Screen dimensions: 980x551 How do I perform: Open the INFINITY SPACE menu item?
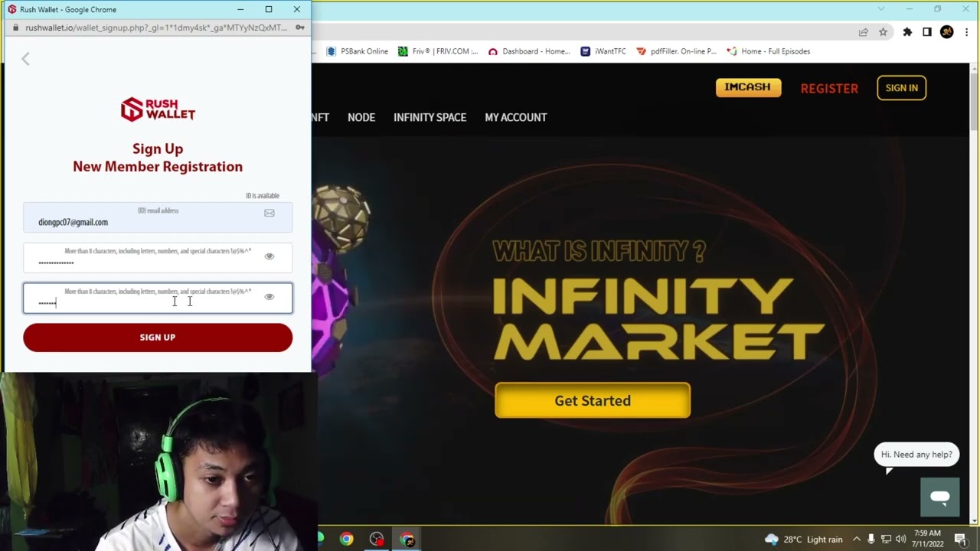pyautogui.click(x=430, y=117)
